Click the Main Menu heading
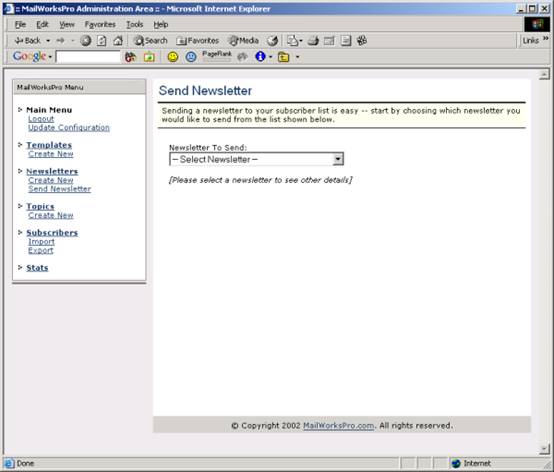This screenshot has height=472, width=554. 49,110
